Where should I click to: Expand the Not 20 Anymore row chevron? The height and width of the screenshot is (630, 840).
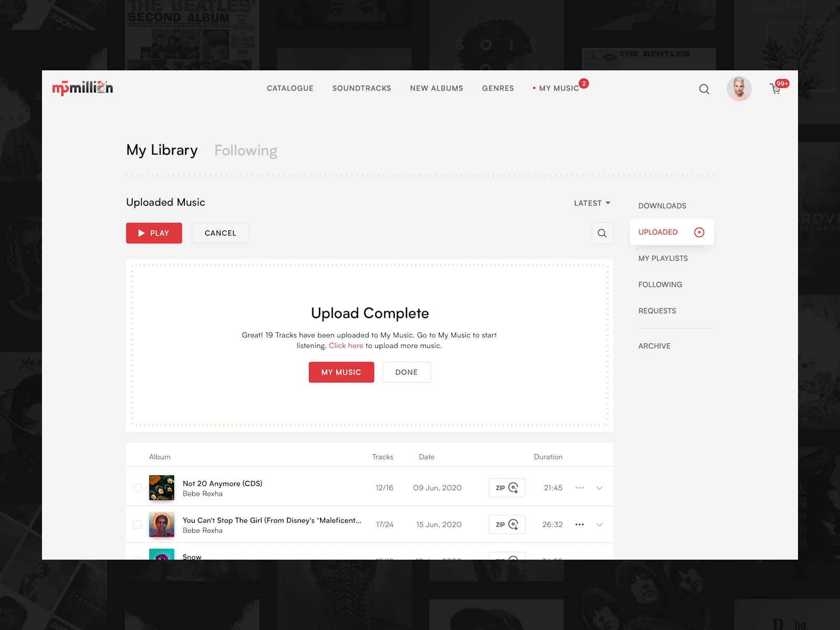coord(599,488)
